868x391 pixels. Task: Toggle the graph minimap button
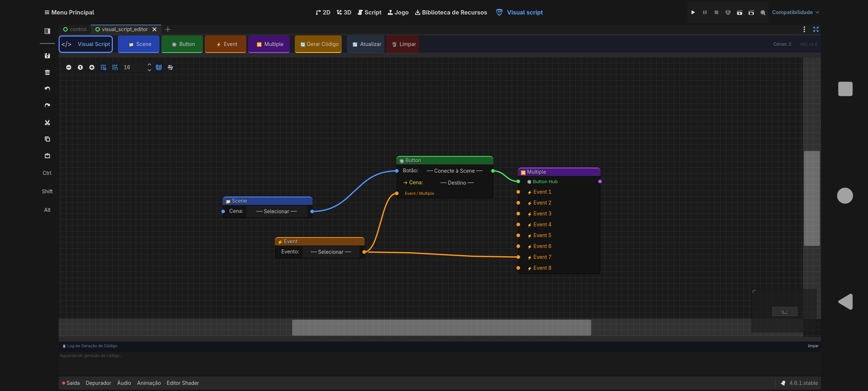point(159,67)
